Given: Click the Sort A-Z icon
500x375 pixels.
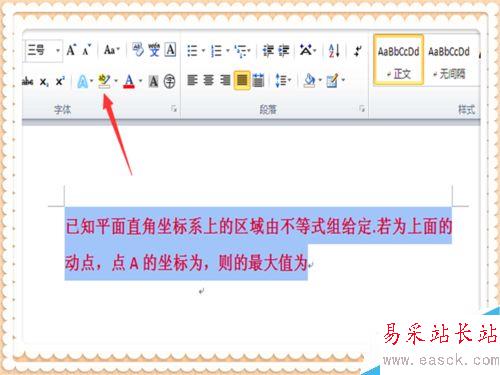Looking at the screenshot, I should point(334,51).
